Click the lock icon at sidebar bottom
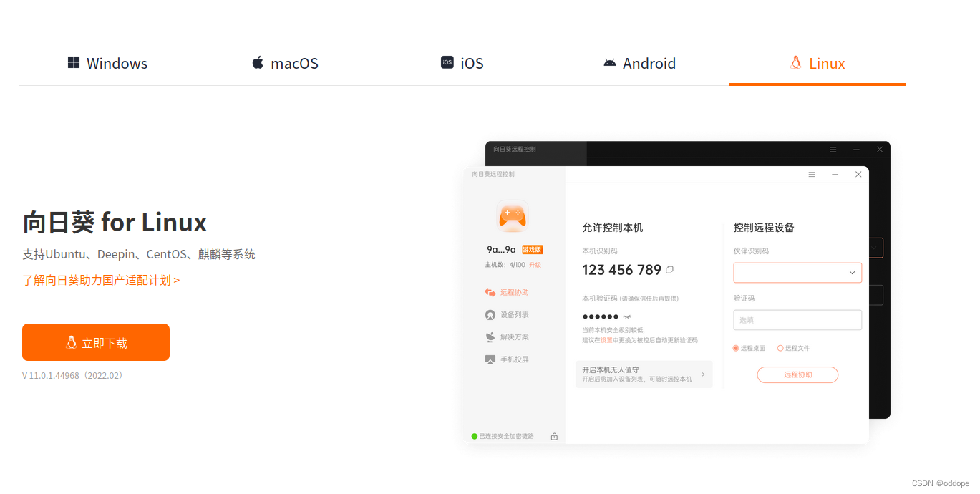Screen dimensions: 980x494 click(x=554, y=436)
